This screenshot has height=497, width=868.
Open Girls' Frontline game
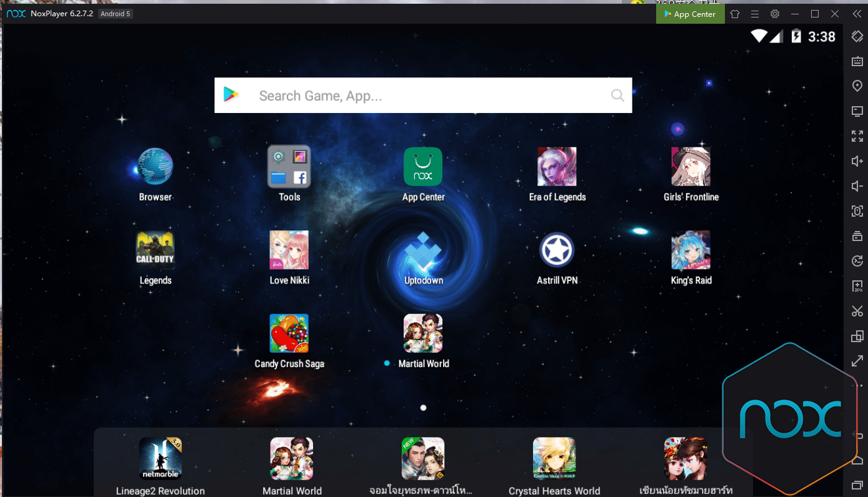[691, 167]
